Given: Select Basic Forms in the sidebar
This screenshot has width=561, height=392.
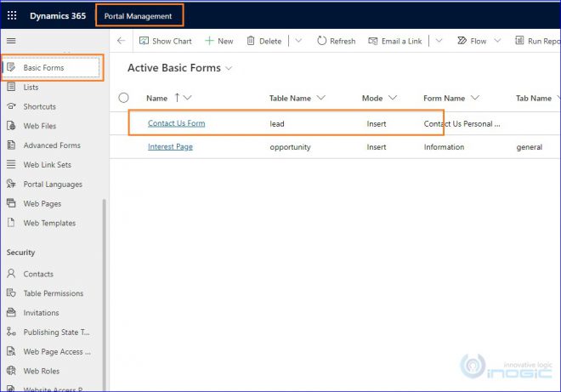Looking at the screenshot, I should 43,68.
